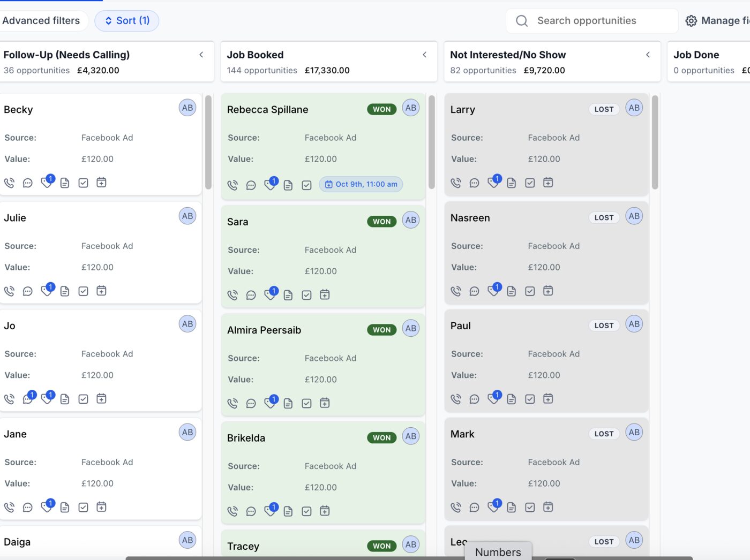Click the tag icon on Paul's card
Viewport: 750px width, 560px height.
[x=493, y=399]
